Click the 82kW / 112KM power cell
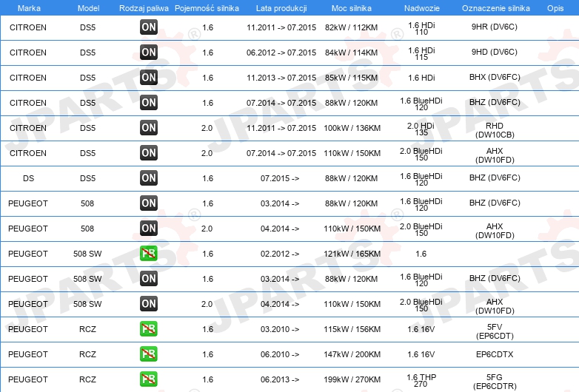Viewport: 579px width, 392px height. (x=351, y=27)
